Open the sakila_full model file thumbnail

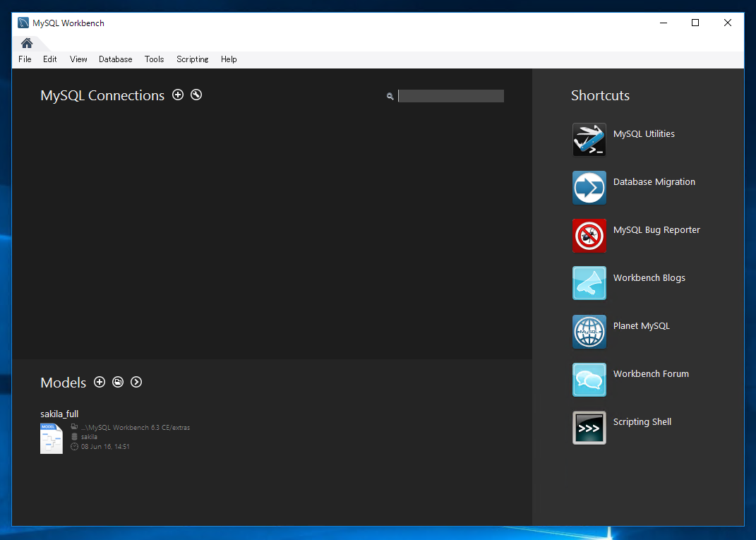[x=52, y=438]
